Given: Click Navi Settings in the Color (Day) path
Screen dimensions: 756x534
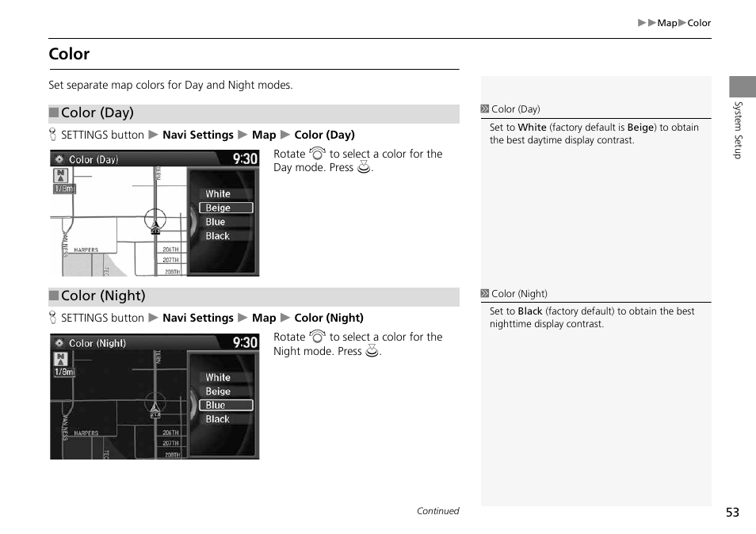Looking at the screenshot, I should 198,135.
